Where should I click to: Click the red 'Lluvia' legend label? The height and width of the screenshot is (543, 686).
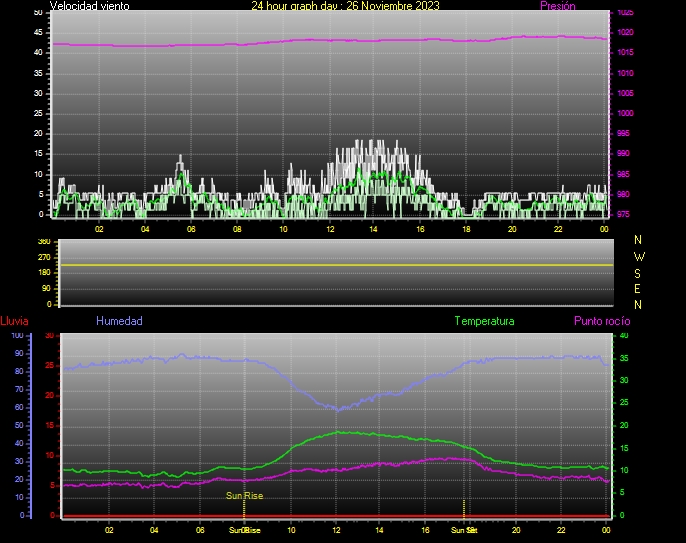[x=14, y=321]
